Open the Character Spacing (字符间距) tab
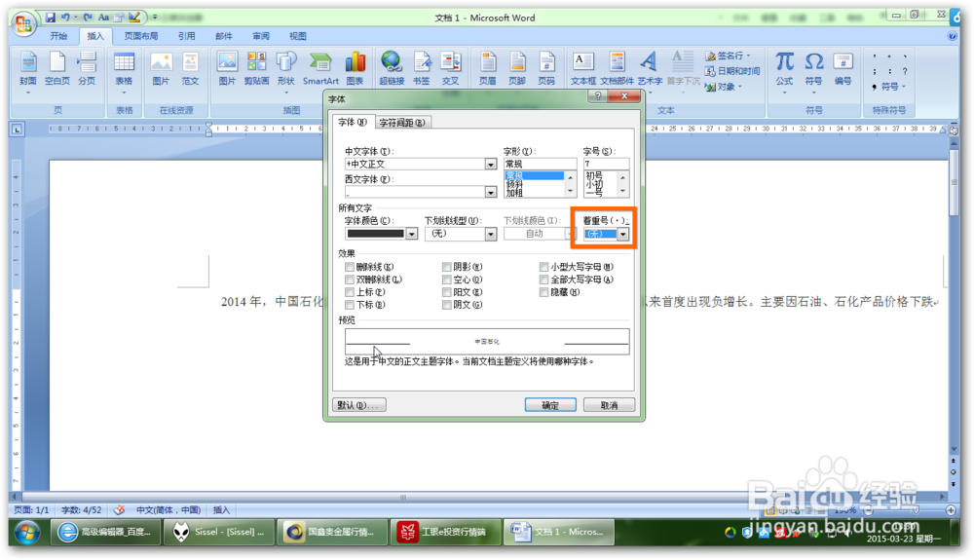 coord(402,123)
